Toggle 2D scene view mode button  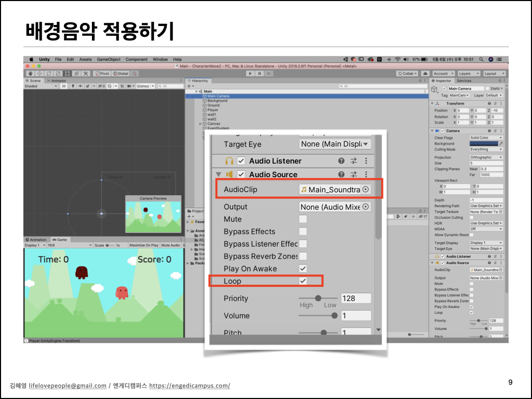click(x=63, y=86)
